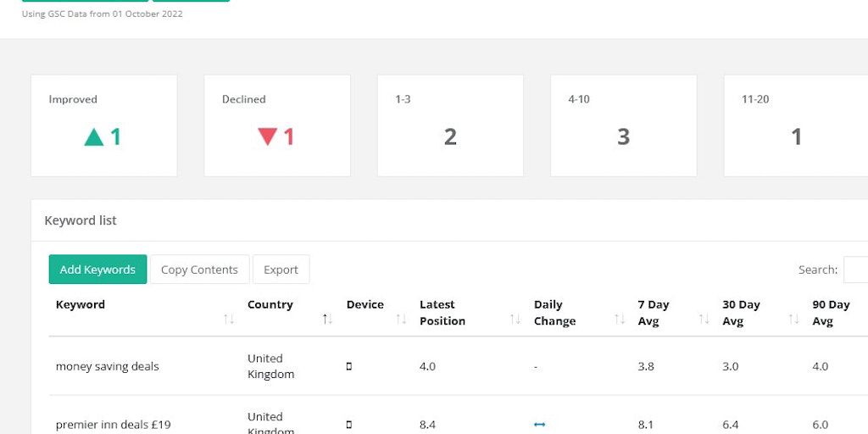
Task: Click the green Improved triangle icon
Action: 93,137
